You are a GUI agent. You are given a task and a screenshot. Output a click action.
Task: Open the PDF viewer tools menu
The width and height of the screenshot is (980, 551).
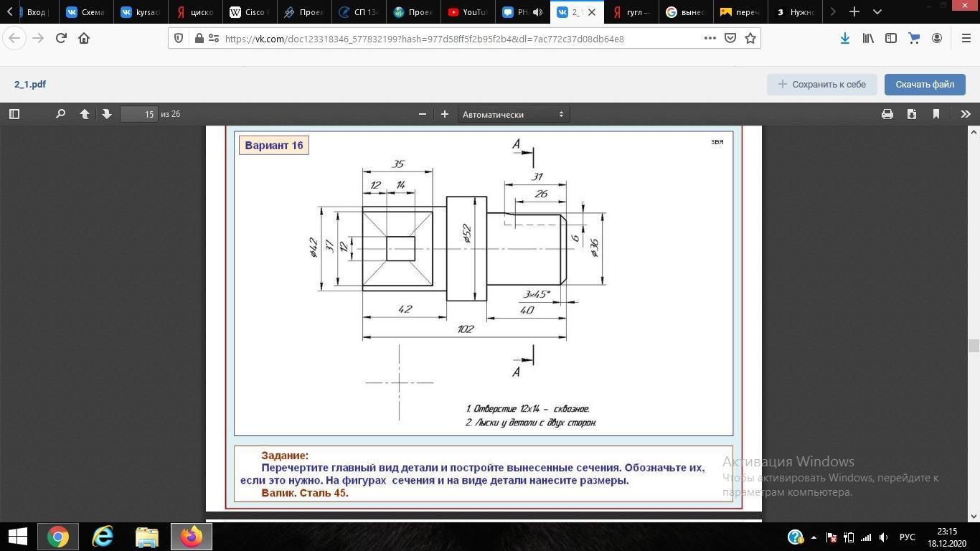click(x=966, y=114)
